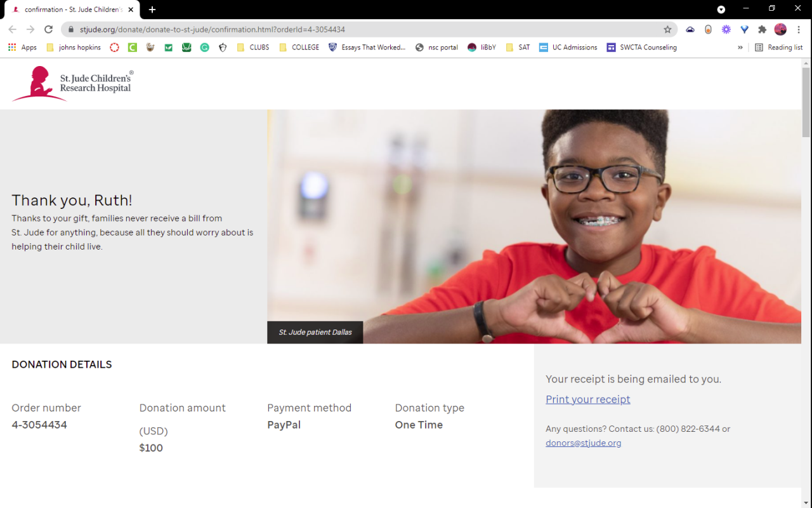Minimize the Chrome window
Viewport: 812px width, 508px height.
tap(745, 9)
